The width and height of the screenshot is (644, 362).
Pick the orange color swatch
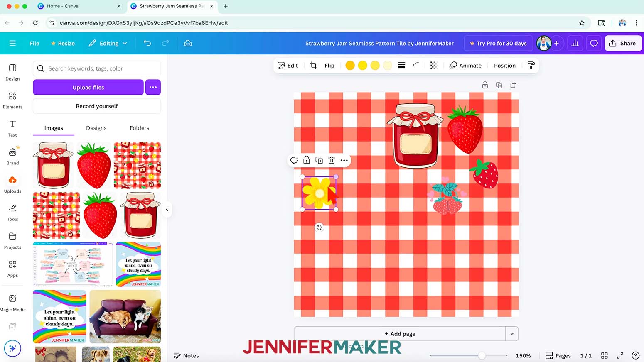[350, 66]
